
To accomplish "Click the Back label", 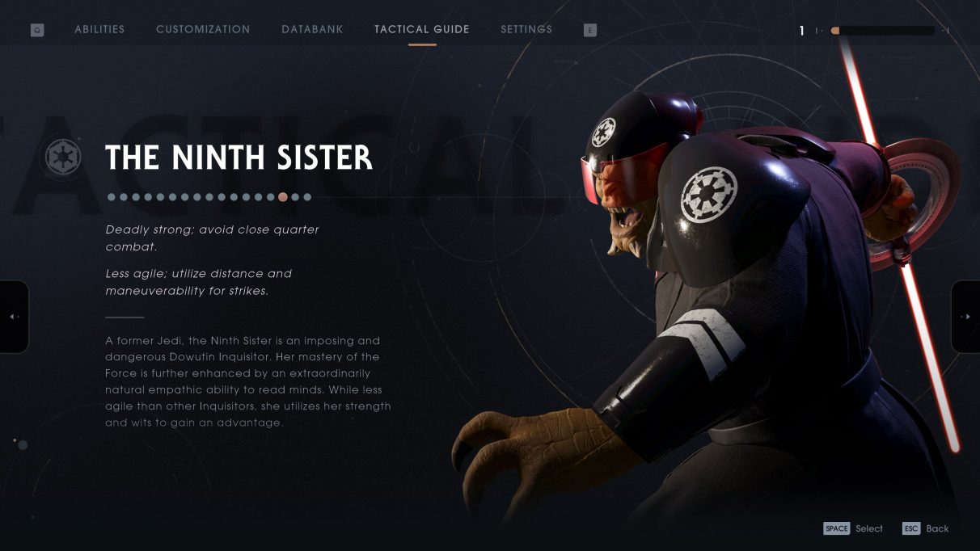I will (938, 528).
